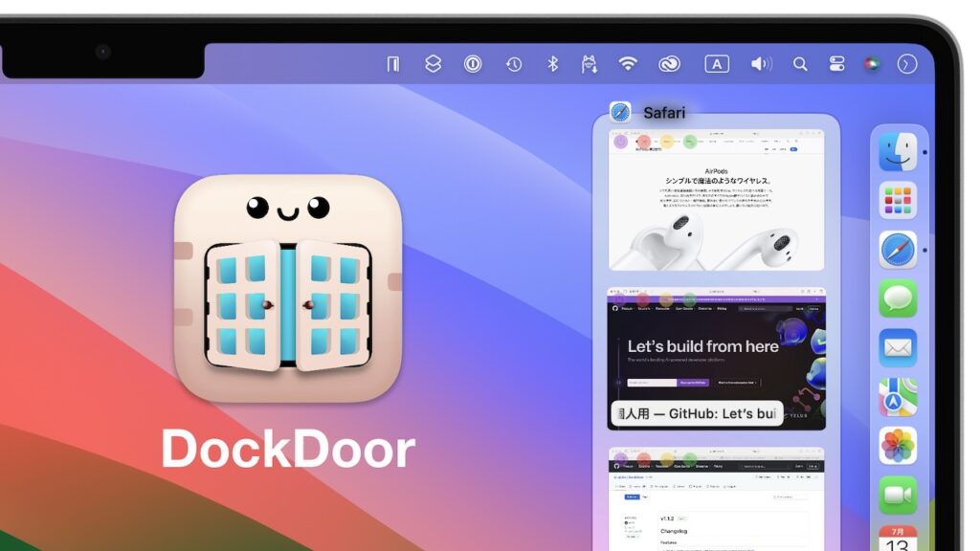Image resolution: width=980 pixels, height=551 pixels.
Task: Mute sound using the menu bar speaker
Action: (x=761, y=64)
